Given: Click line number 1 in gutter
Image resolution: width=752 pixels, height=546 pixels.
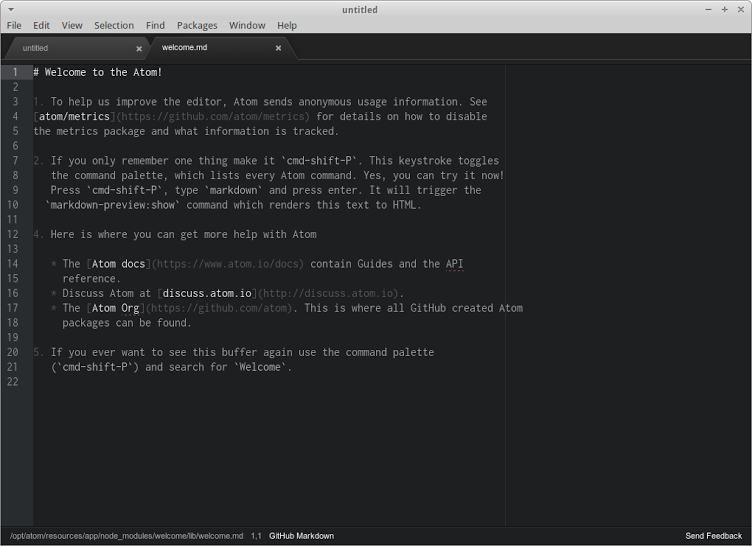Looking at the screenshot, I should click(x=15, y=72).
